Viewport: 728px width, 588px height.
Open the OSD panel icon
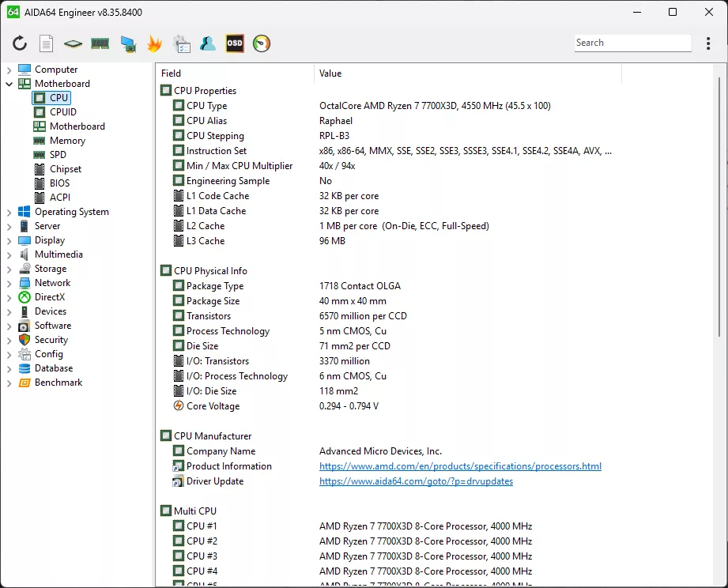tap(235, 43)
